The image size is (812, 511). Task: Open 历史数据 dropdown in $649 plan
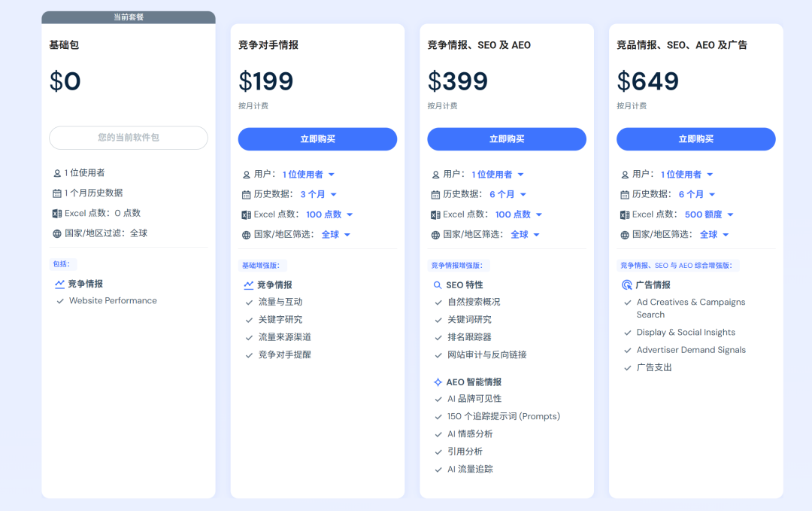697,194
